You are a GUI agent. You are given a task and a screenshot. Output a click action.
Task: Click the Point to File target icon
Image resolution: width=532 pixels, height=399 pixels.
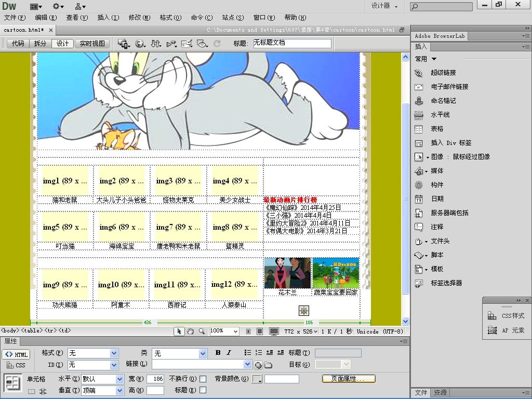[258, 365]
